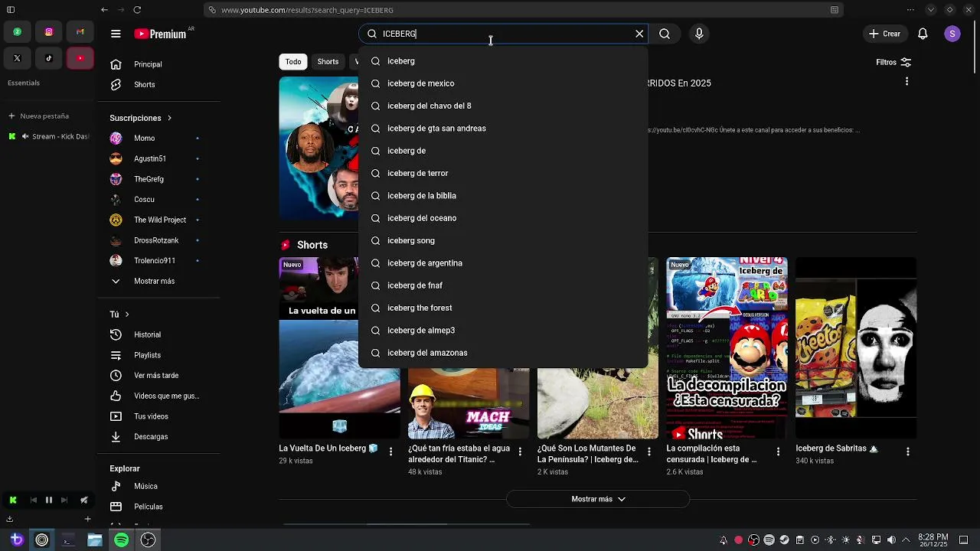Select suggestion 'iceberg de terror'
The width and height of the screenshot is (980, 551).
coord(503,173)
